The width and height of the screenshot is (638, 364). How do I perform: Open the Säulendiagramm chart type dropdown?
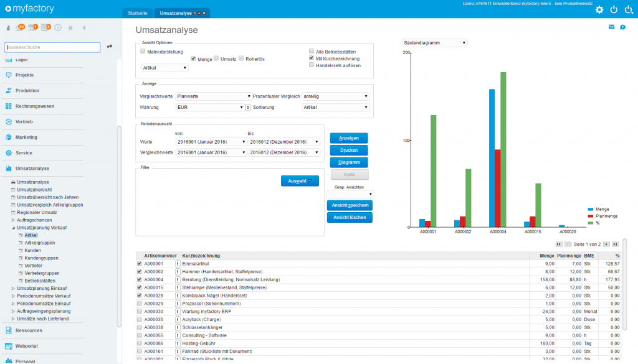click(x=433, y=42)
